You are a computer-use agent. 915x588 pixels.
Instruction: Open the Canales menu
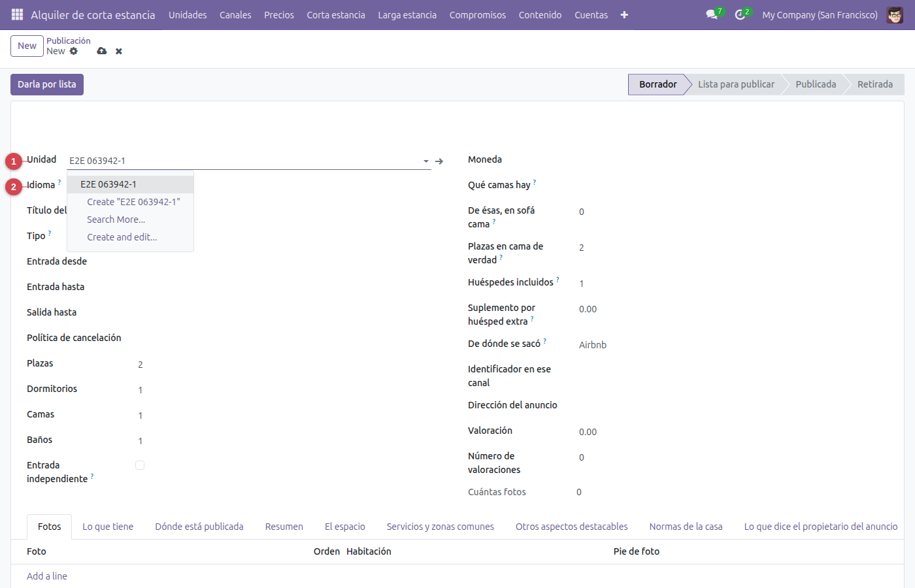(235, 14)
